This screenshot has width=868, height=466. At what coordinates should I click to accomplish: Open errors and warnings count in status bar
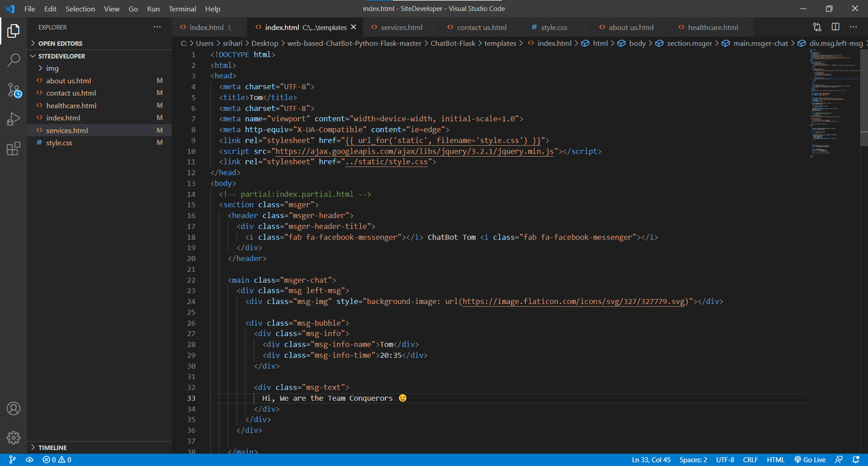[57, 460]
